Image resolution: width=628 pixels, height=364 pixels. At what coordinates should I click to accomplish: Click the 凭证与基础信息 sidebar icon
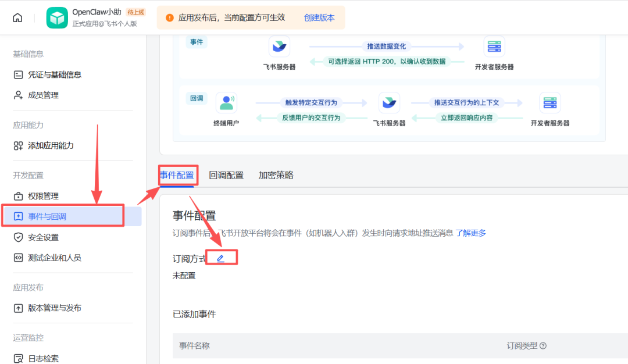19,74
